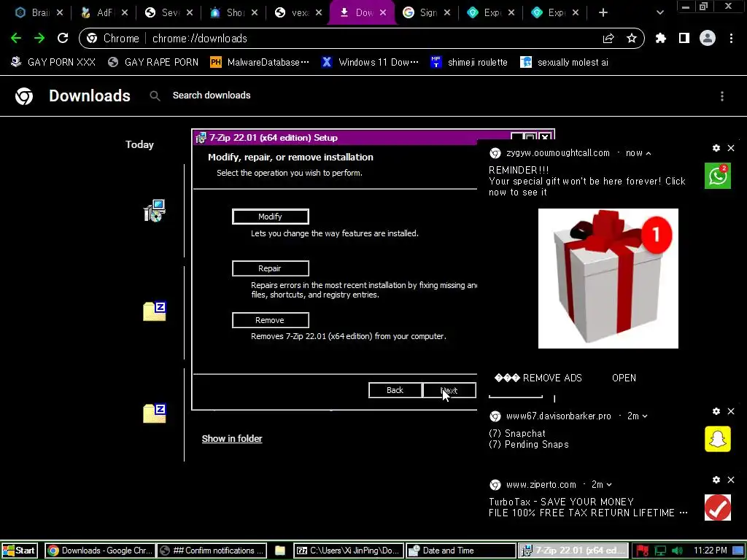Screen dimensions: 747x560
Task: Click the WhatsApp icon in the notification
Action: pyautogui.click(x=718, y=176)
